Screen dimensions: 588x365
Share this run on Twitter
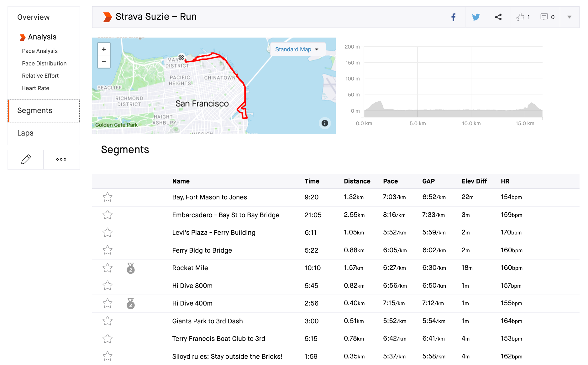(x=476, y=17)
